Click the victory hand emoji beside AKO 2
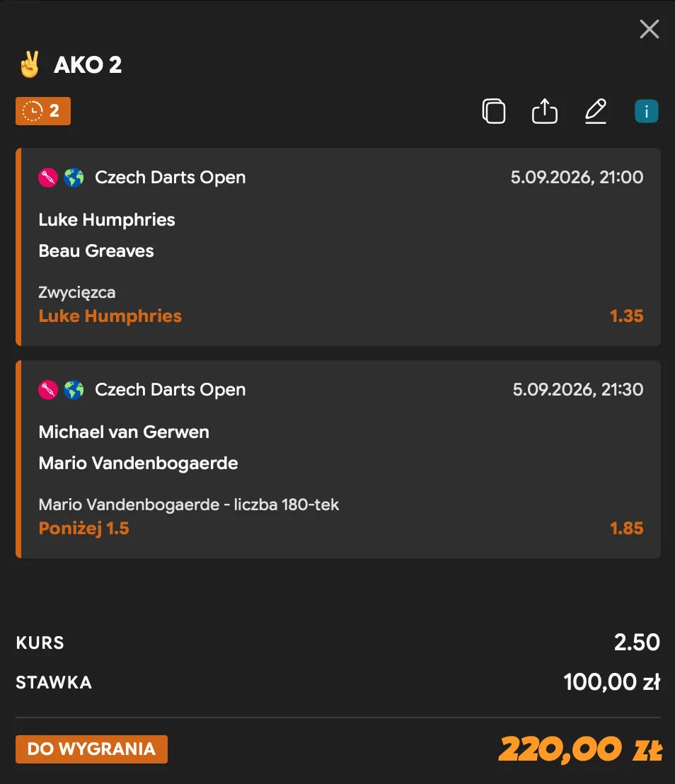675x784 pixels. (30, 64)
